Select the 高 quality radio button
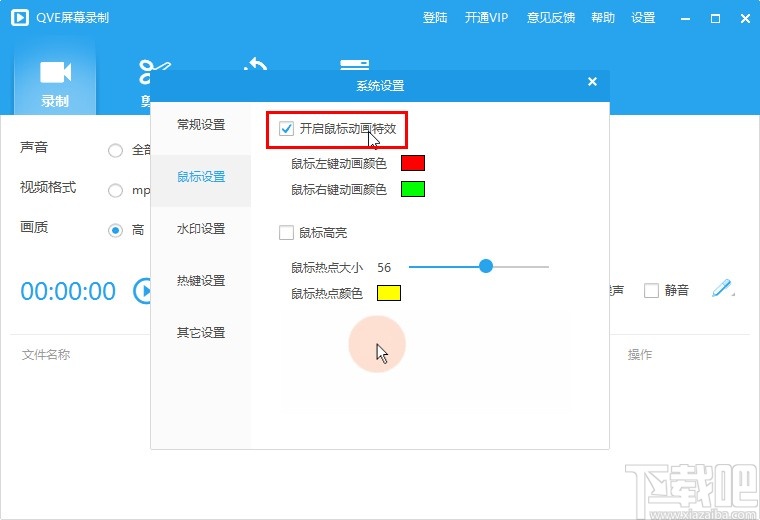This screenshot has height=520, width=760. click(x=115, y=230)
